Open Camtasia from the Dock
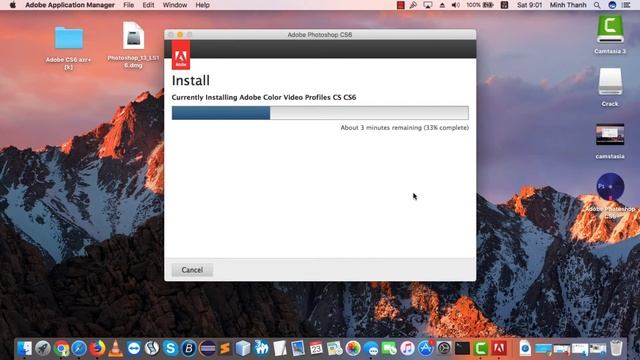This screenshot has width=640, height=360. pos(481,348)
